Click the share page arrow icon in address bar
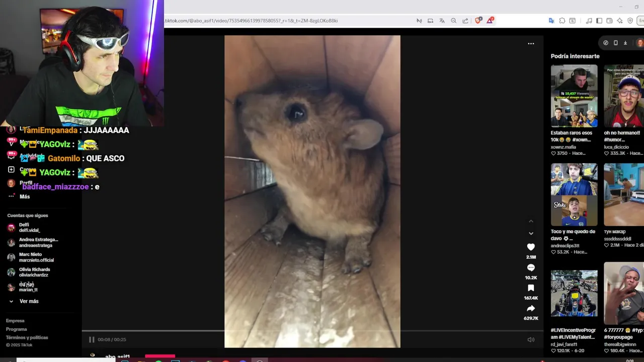Image resolution: width=644 pixels, height=362 pixels. pyautogui.click(x=465, y=21)
